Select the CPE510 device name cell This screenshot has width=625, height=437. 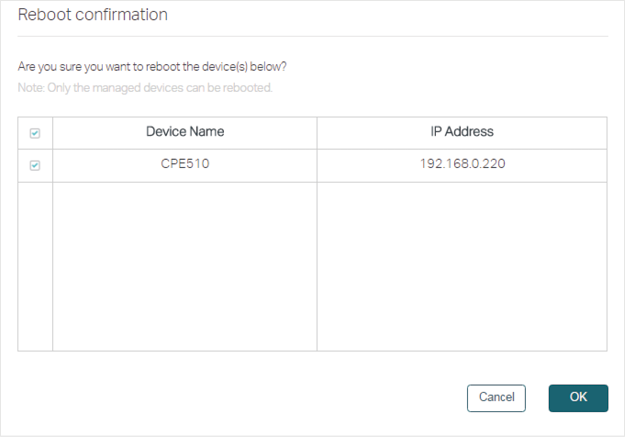(x=185, y=164)
